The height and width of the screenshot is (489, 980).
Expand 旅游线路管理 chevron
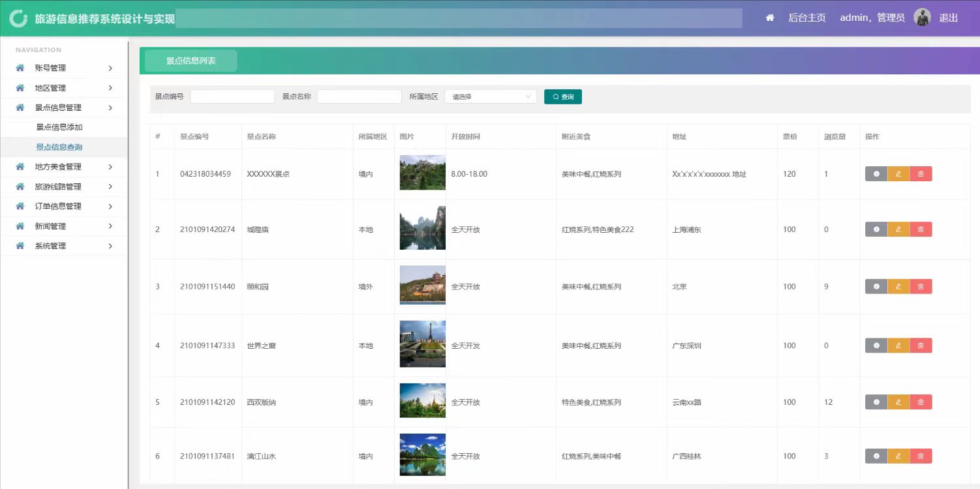tap(110, 186)
